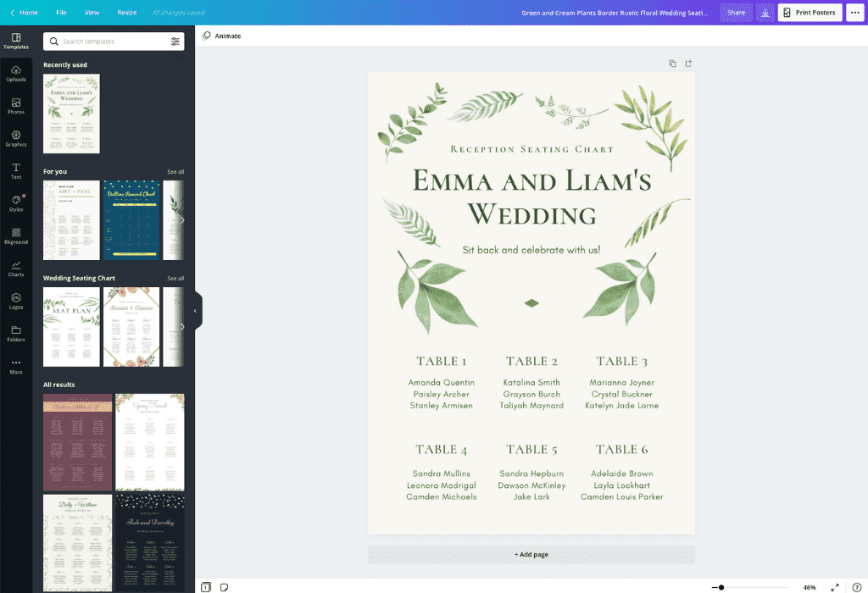Image resolution: width=868 pixels, height=593 pixels.
Task: Duplicate the page using the copy icon
Action: click(672, 63)
